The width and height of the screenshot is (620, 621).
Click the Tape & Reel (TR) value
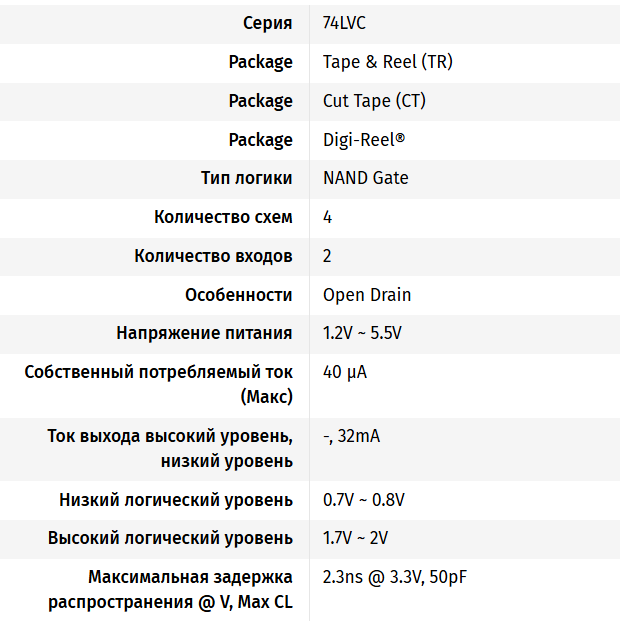387,62
